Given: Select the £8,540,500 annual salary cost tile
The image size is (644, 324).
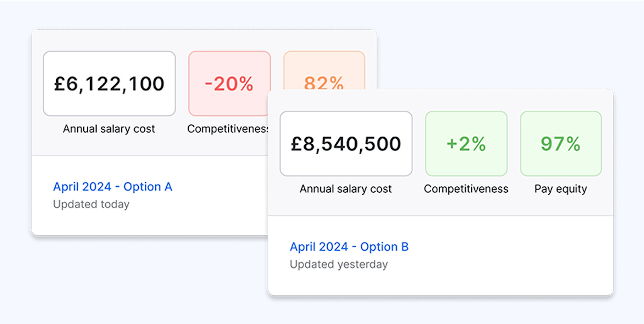Looking at the screenshot, I should coord(346,143).
